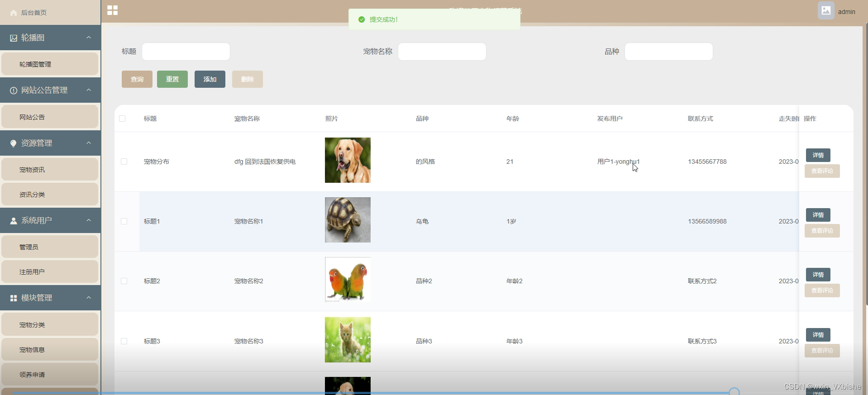Click the 系统用户 person icon
The height and width of the screenshot is (395, 868).
click(14, 221)
